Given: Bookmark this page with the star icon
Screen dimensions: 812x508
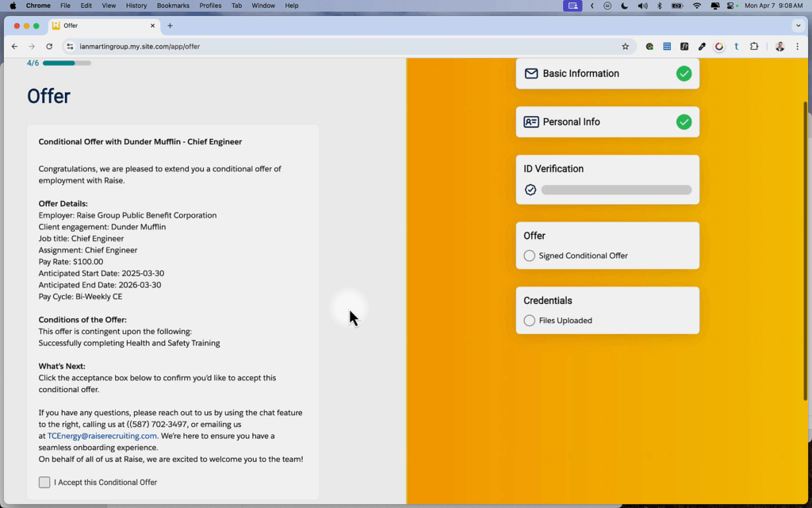Looking at the screenshot, I should tap(625, 47).
